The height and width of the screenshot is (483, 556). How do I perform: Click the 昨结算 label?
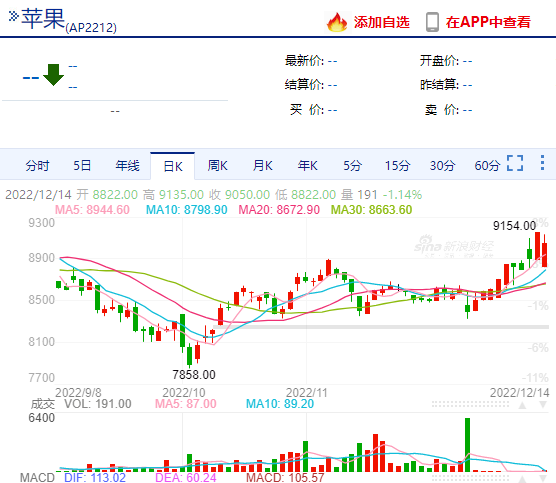[x=439, y=84]
